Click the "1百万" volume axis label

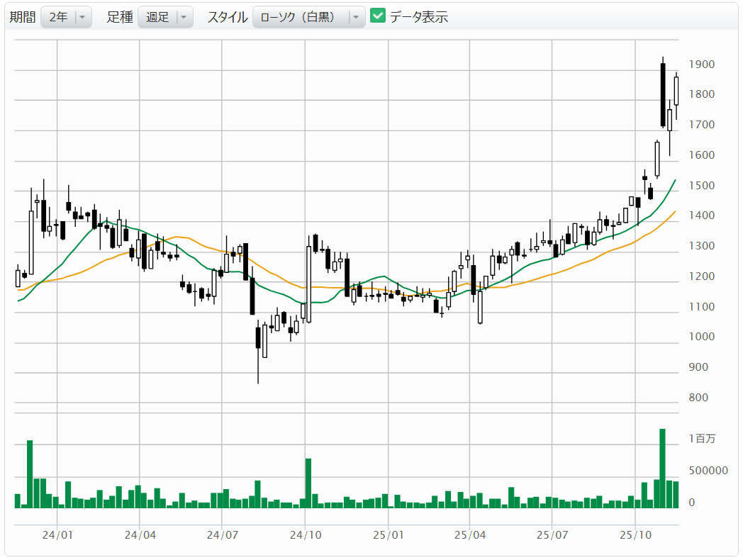701,439
